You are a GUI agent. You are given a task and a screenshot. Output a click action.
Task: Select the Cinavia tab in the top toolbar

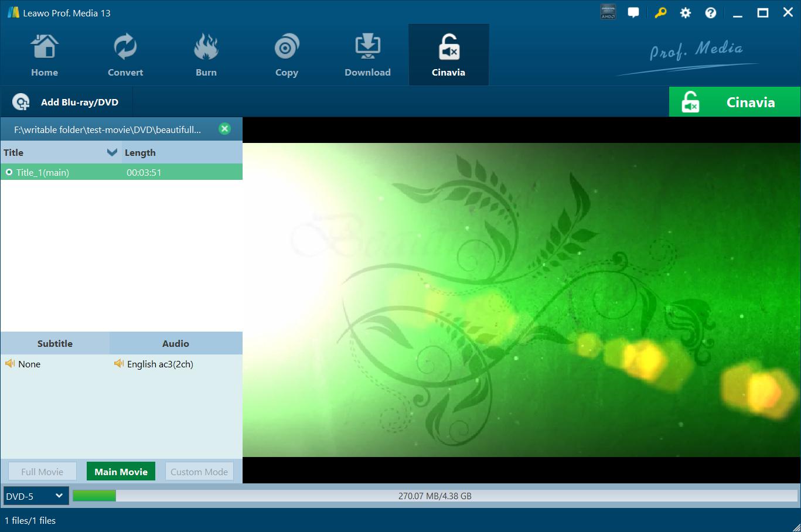coord(448,56)
